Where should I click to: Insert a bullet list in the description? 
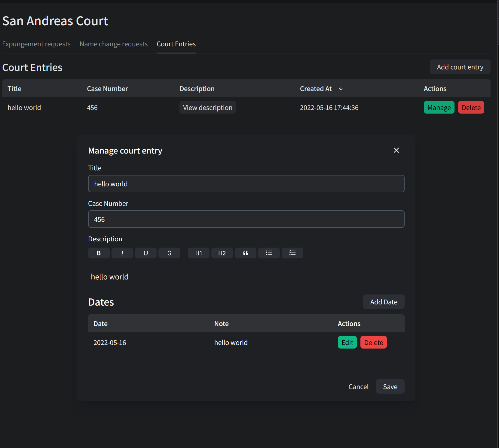269,253
